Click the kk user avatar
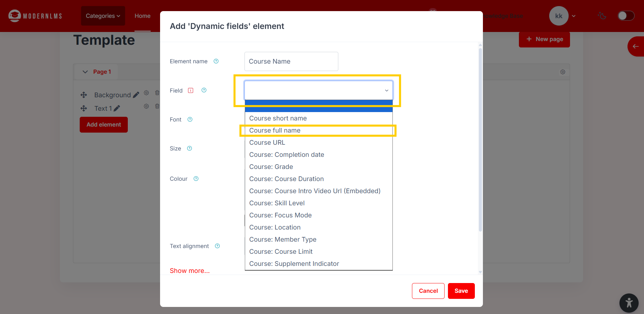This screenshot has width=644, height=314. point(559,16)
